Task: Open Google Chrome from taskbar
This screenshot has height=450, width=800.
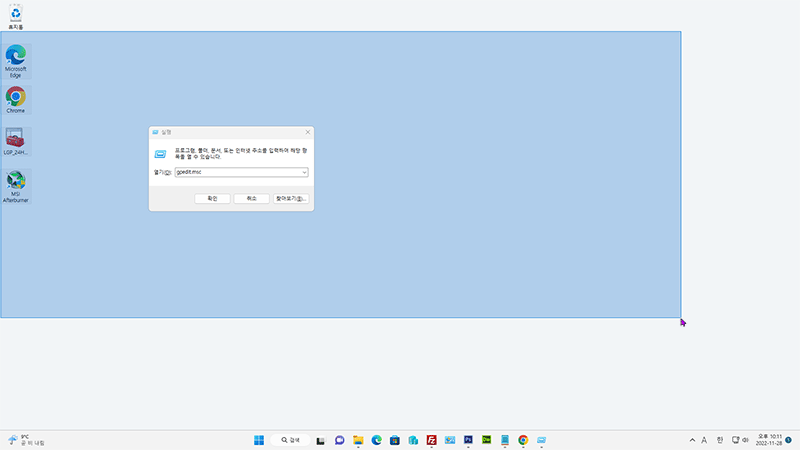Action: tap(523, 440)
